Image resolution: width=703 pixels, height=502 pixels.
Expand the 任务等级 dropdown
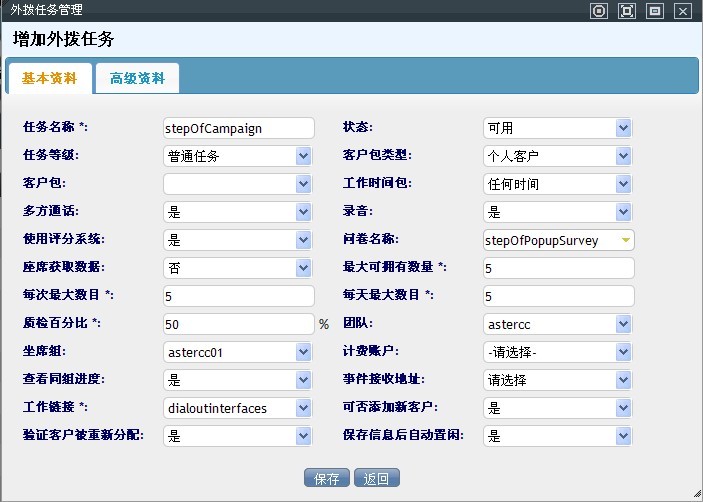pos(237,156)
